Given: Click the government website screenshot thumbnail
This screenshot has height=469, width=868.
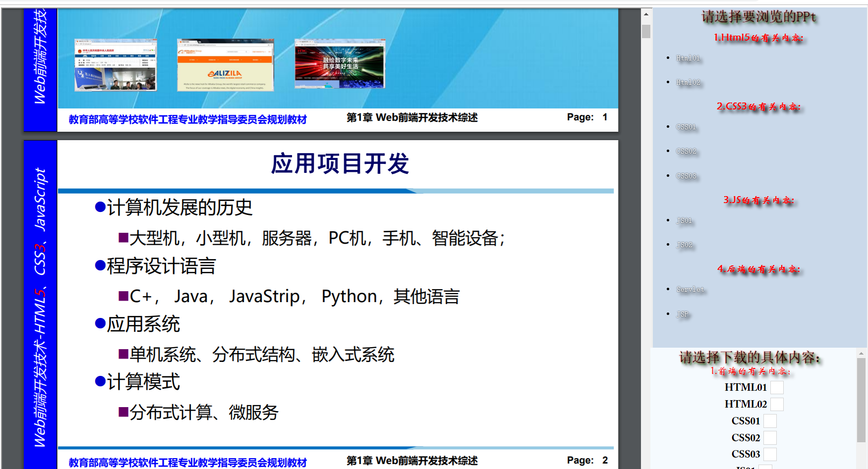Looking at the screenshot, I should 116,65.
